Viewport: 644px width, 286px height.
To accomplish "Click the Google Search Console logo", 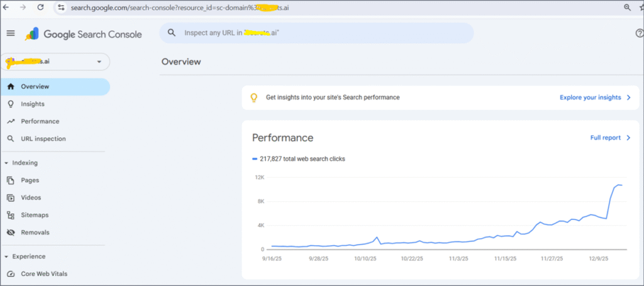I will click(84, 34).
